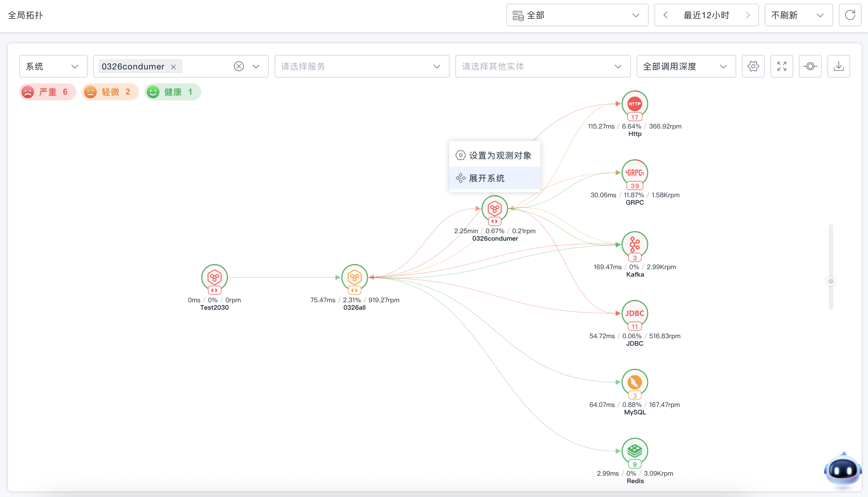Adjust the zoom slider handle
Viewport: 868px width, 497px height.
pyautogui.click(x=831, y=281)
